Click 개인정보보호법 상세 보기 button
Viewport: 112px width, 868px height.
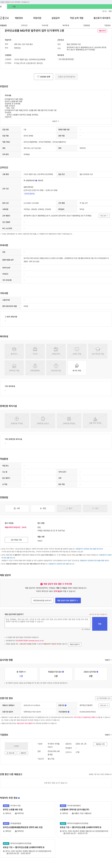tap(42, 600)
